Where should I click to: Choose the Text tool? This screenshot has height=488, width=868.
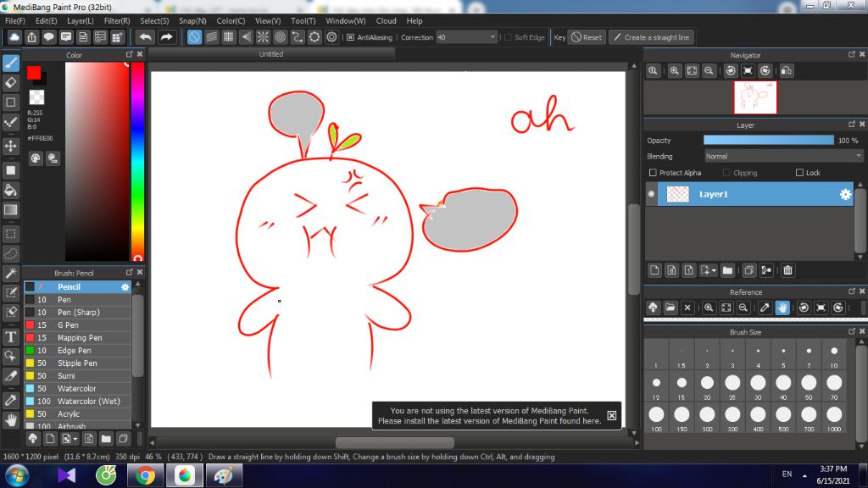coord(11,336)
